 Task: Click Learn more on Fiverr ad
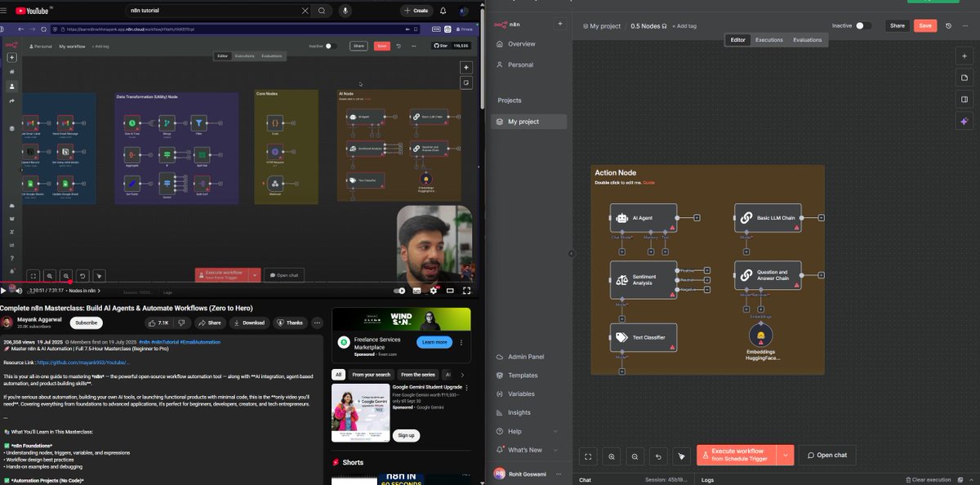pos(434,342)
